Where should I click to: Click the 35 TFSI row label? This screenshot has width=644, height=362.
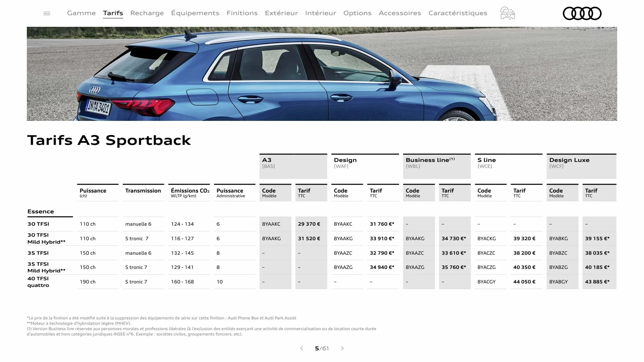[x=38, y=253]
